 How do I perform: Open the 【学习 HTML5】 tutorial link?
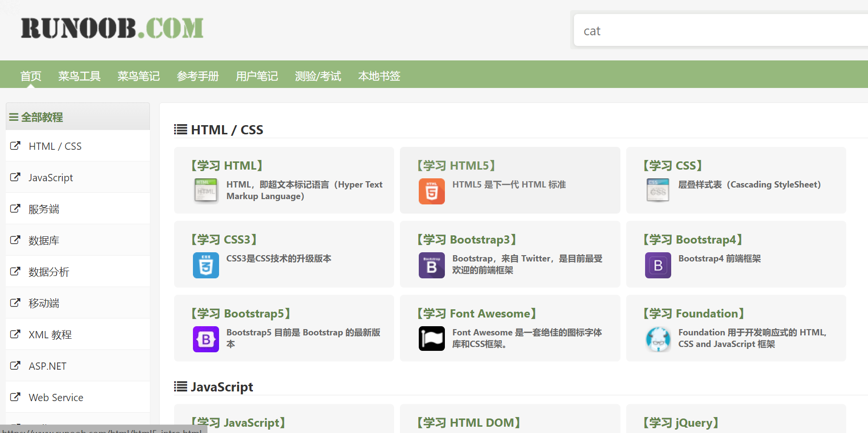(x=456, y=166)
